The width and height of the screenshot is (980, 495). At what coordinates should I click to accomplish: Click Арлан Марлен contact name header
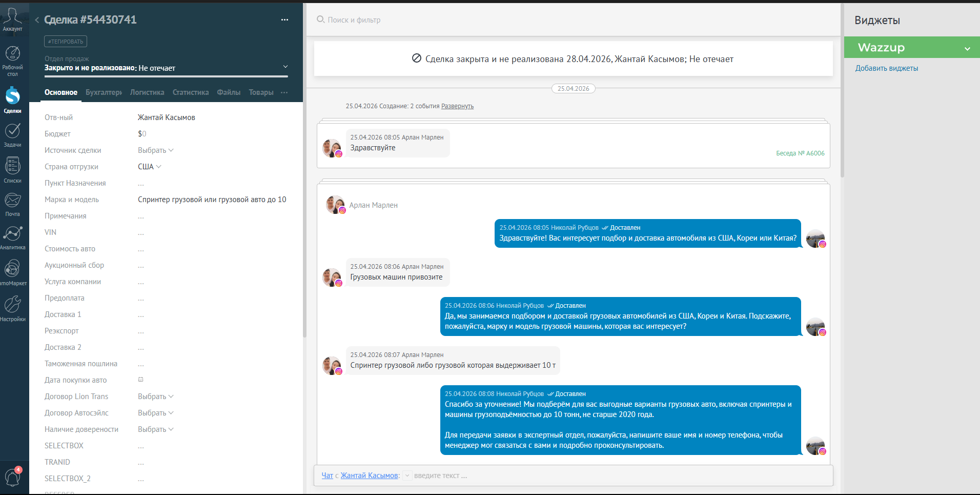pos(373,205)
